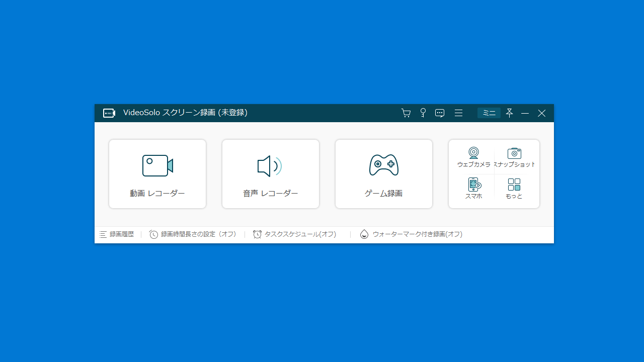
Task: Open 録画時間長さの設定 (オフ) setting
Action: (x=193, y=234)
